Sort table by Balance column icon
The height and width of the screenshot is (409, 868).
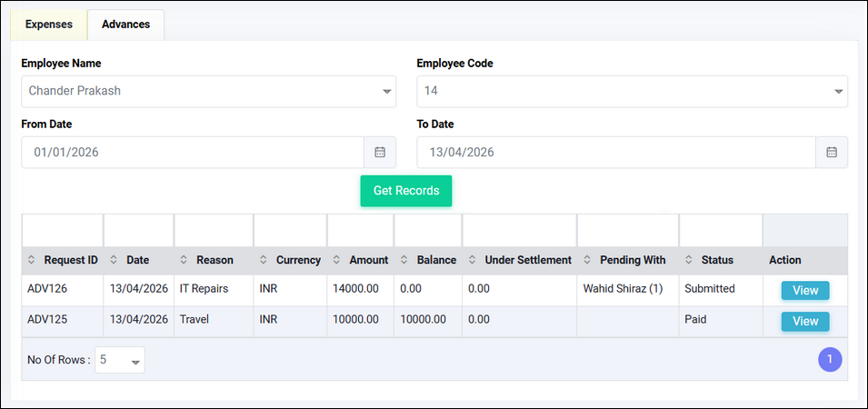point(405,261)
